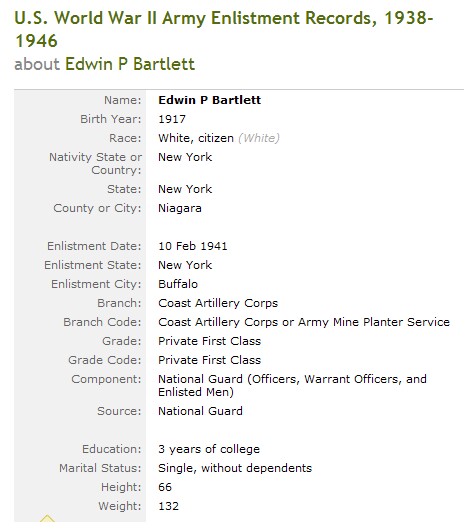Click the Weight value 132

(168, 506)
